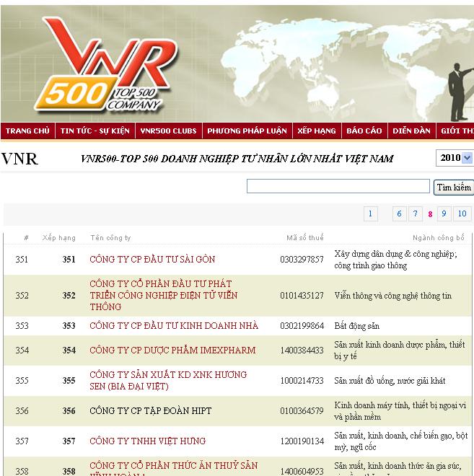
Task: Open HƯƠNG SEN (BIA ĐẠI VIỆT) company link
Action: [x=168, y=380]
